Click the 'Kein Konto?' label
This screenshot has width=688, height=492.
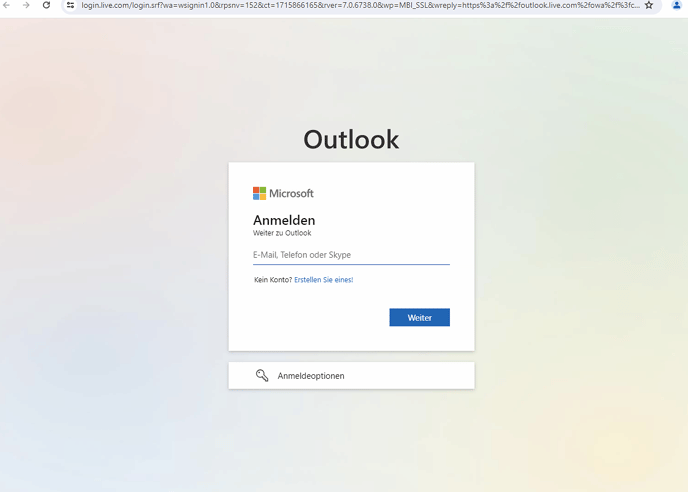(273, 280)
